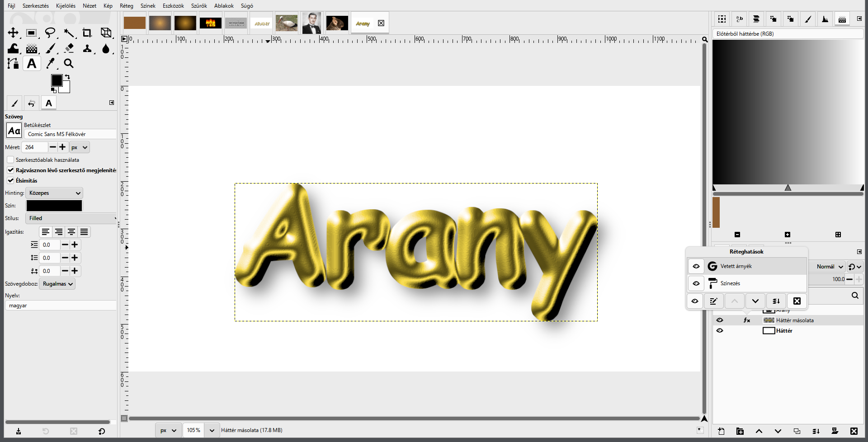Edit the selected layer effect
The image size is (868, 442).
[x=714, y=301]
